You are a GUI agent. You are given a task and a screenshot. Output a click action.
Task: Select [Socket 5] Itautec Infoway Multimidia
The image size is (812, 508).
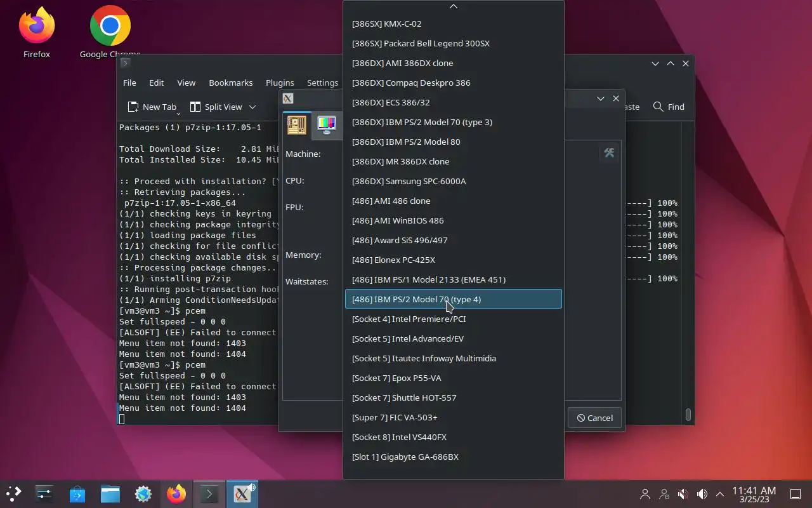pyautogui.click(x=453, y=358)
